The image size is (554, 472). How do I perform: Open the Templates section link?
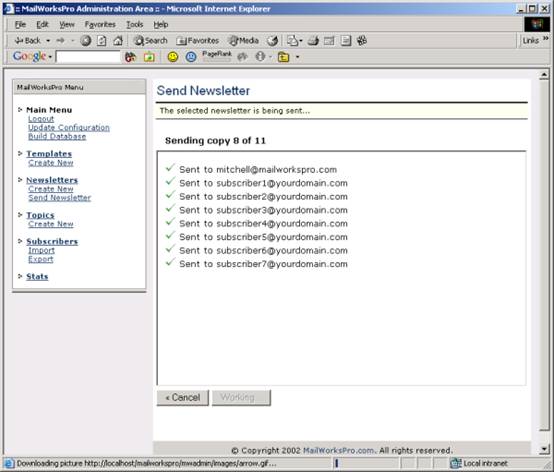coord(49,154)
